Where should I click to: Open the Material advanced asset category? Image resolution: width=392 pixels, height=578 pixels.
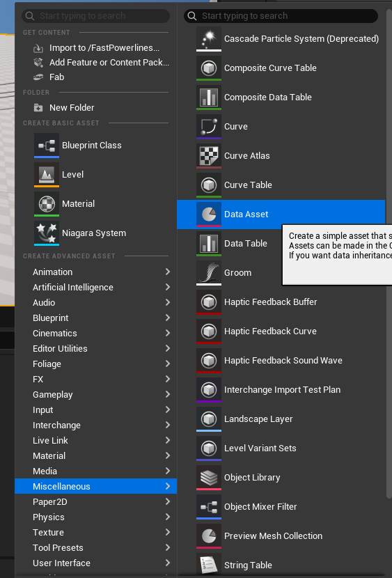pos(96,455)
